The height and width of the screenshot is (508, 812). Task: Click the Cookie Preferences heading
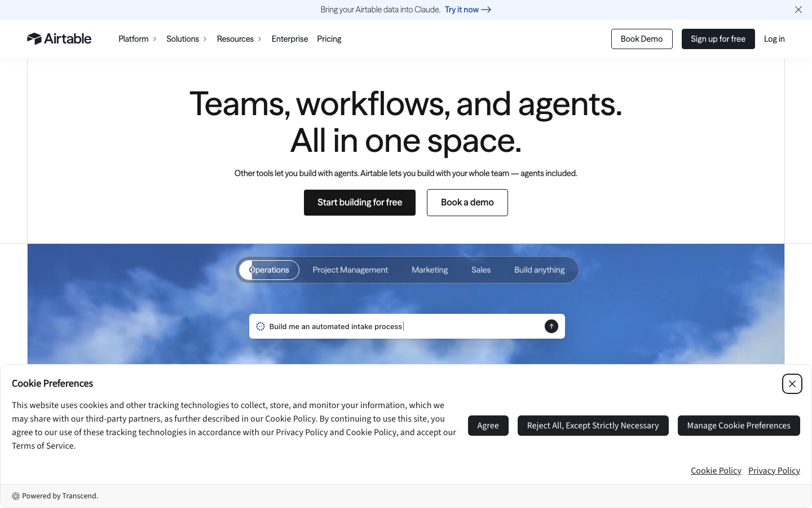pos(52,383)
